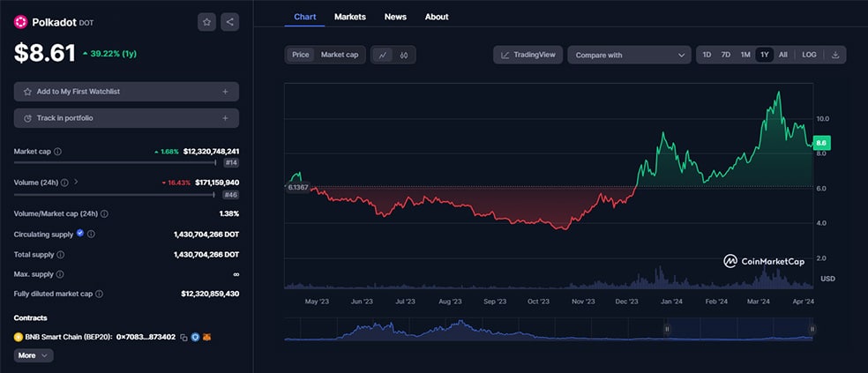This screenshot has height=373, width=868.
Task: Toggle chart to Price view
Action: pos(301,55)
